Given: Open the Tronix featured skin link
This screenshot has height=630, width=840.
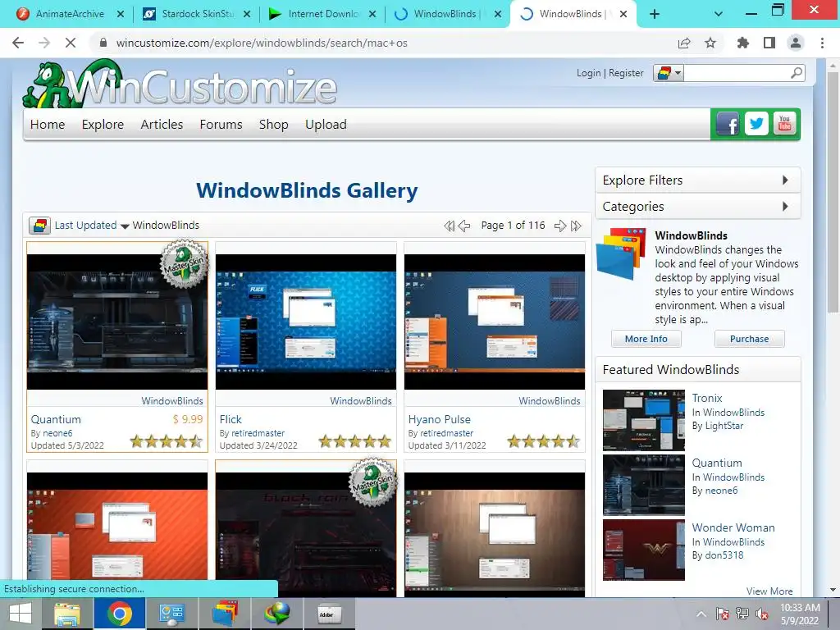Looking at the screenshot, I should [x=707, y=398].
